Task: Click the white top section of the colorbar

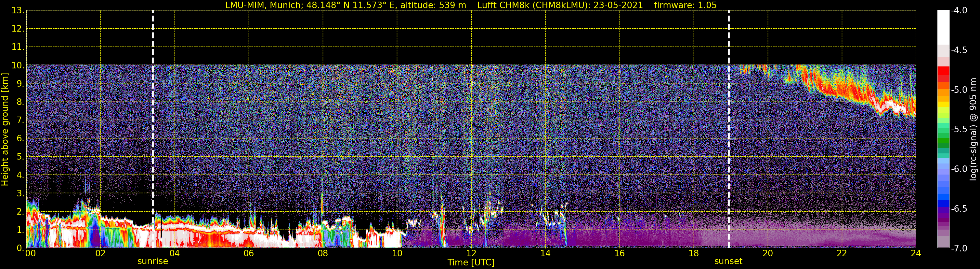Action: point(943,27)
